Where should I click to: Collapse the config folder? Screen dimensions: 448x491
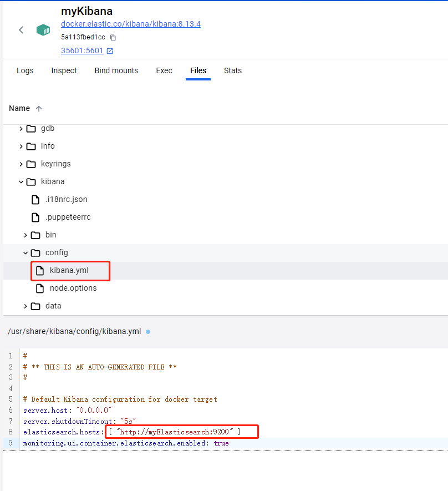(x=26, y=253)
